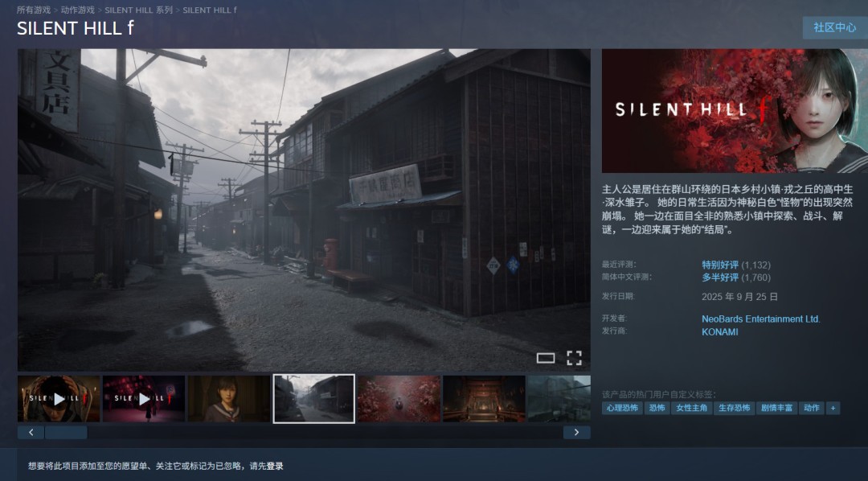Screen dimensions: 868x481
Task: Play the second trailer video thumbnail
Action: pyautogui.click(x=144, y=398)
